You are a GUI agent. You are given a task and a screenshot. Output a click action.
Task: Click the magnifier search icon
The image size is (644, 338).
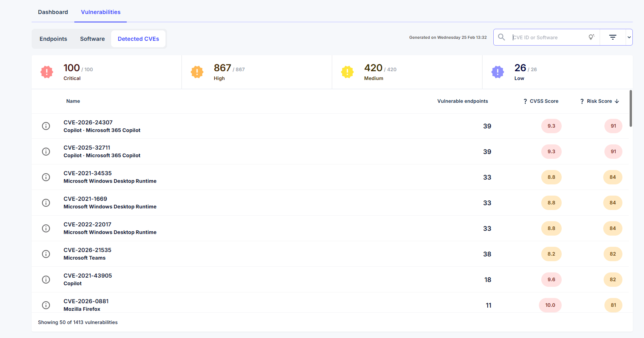(501, 37)
